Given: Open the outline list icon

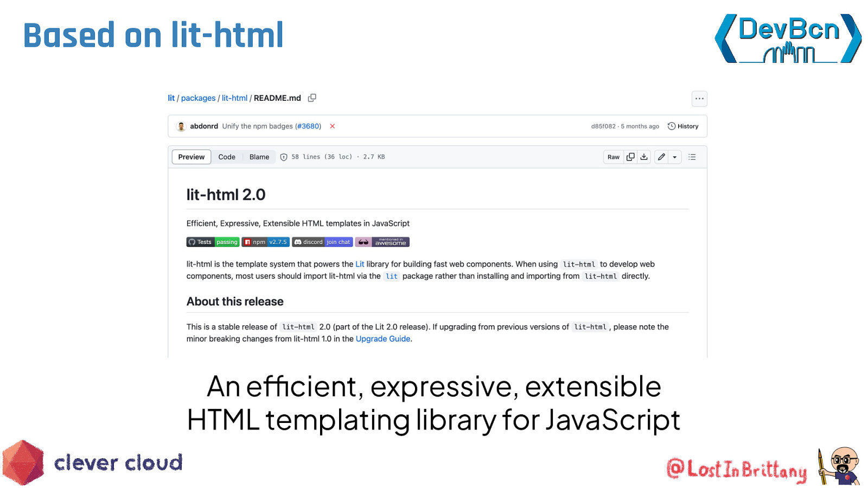Looking at the screenshot, I should [x=692, y=157].
